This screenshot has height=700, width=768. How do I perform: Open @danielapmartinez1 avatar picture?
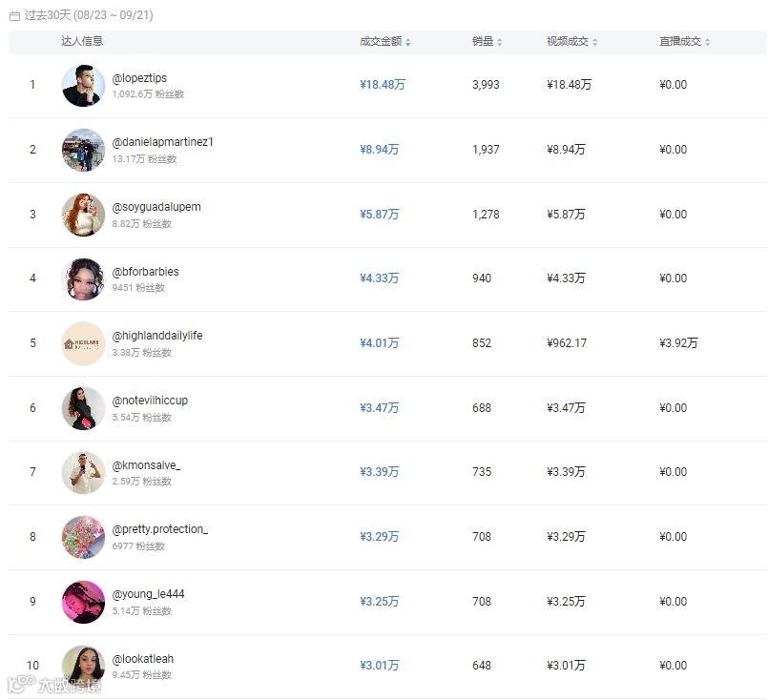(83, 150)
